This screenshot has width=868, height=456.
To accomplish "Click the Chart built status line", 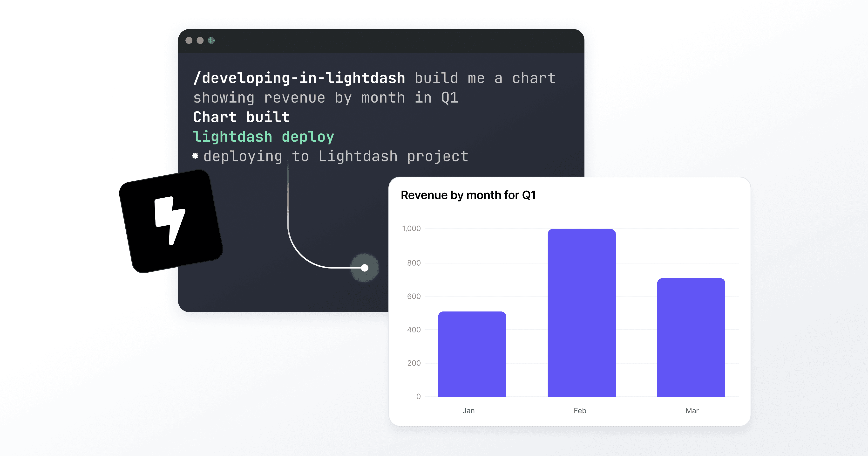I will tap(241, 117).
